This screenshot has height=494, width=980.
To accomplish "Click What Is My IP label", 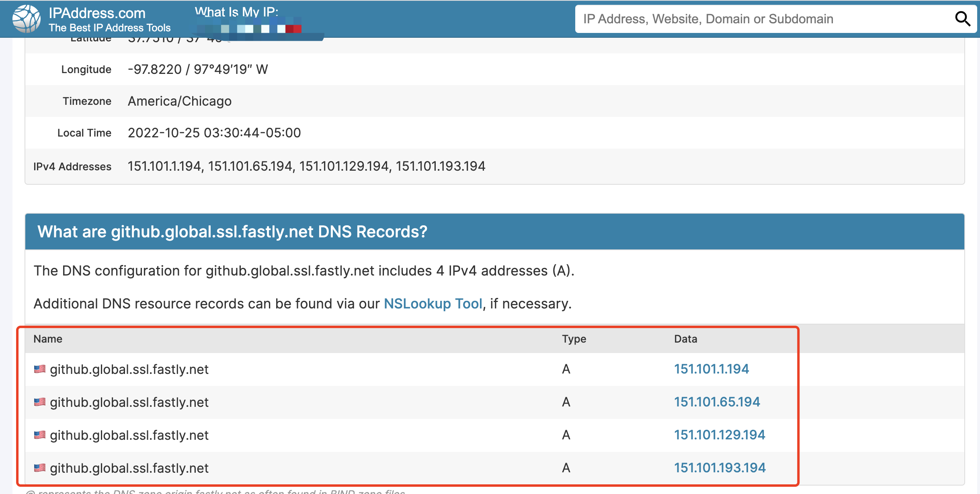I will tap(236, 12).
